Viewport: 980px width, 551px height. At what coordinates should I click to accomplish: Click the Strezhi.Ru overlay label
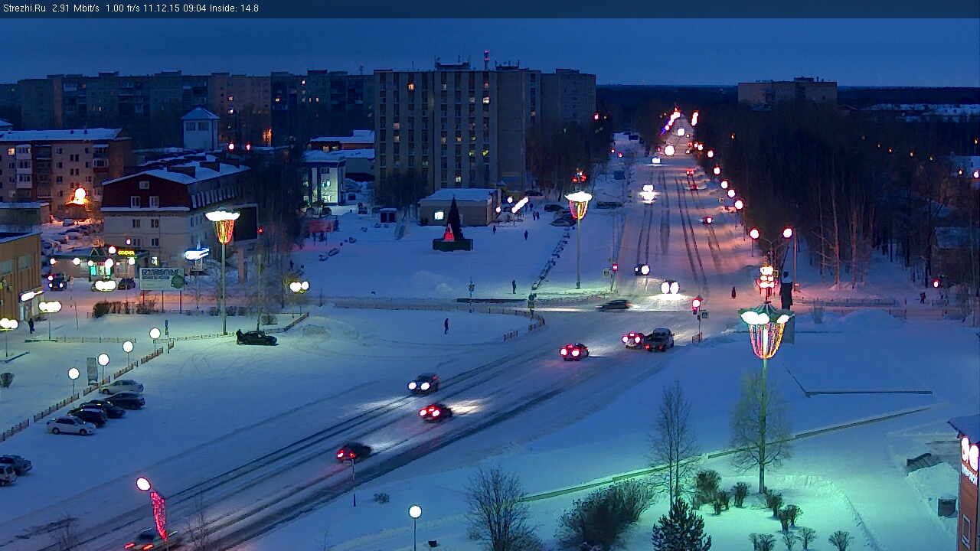point(24,8)
